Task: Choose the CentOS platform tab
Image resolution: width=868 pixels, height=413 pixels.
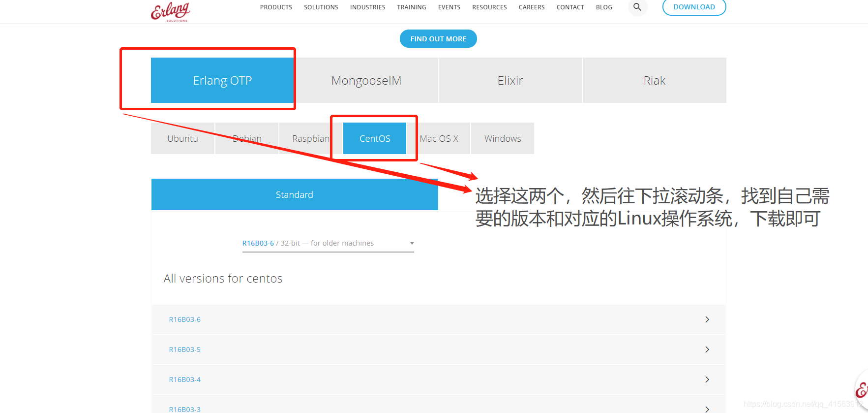Action: (x=375, y=138)
